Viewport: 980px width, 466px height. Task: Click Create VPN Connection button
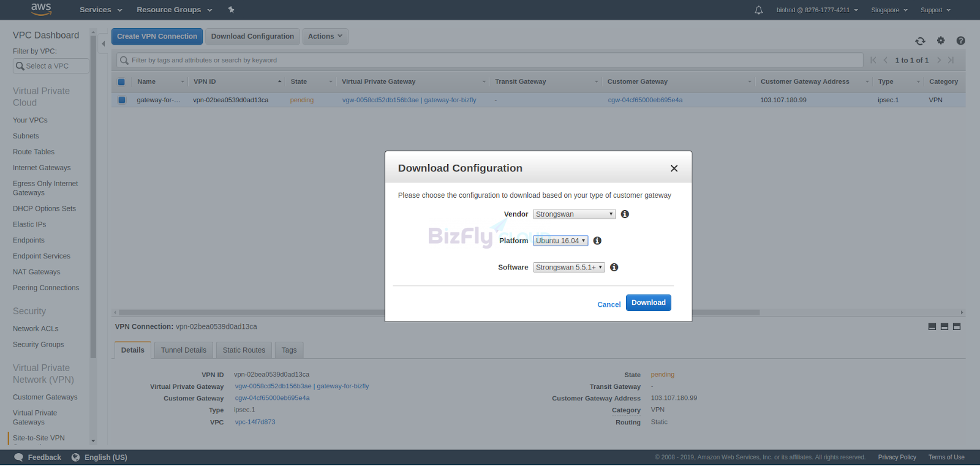tap(157, 36)
